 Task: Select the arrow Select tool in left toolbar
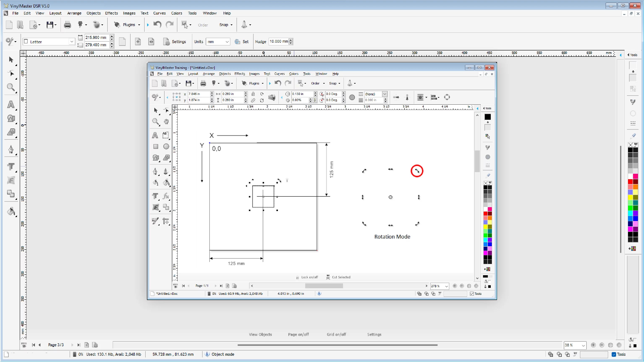(x=11, y=59)
